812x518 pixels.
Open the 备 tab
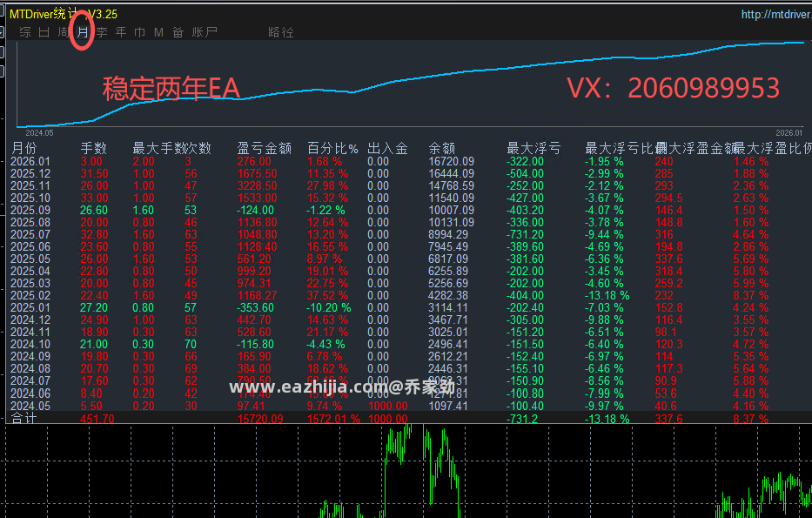pyautogui.click(x=178, y=32)
